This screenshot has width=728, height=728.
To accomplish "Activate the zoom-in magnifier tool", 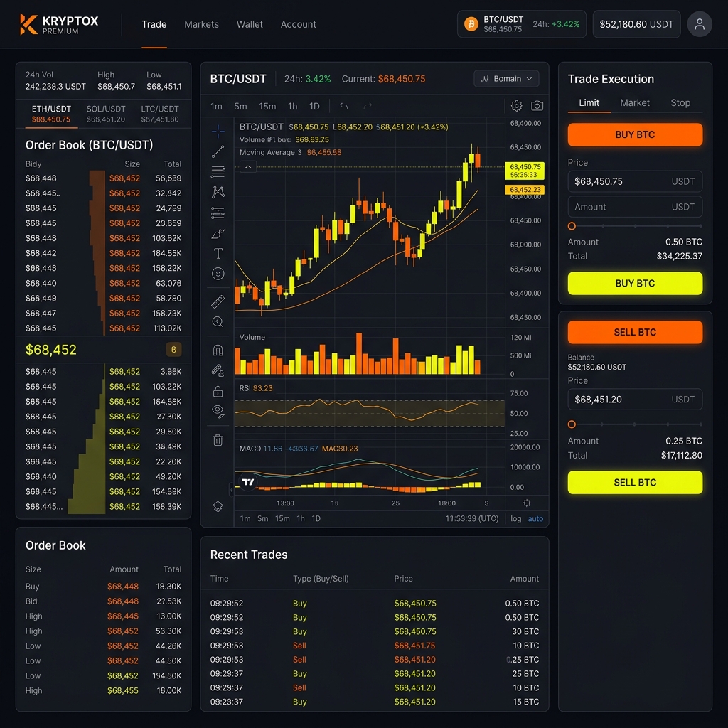I will pos(218,322).
